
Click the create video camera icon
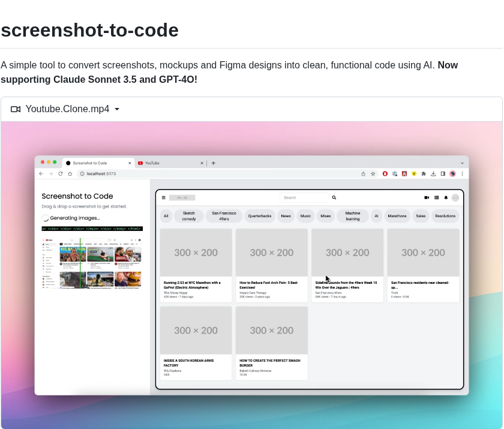[427, 197]
